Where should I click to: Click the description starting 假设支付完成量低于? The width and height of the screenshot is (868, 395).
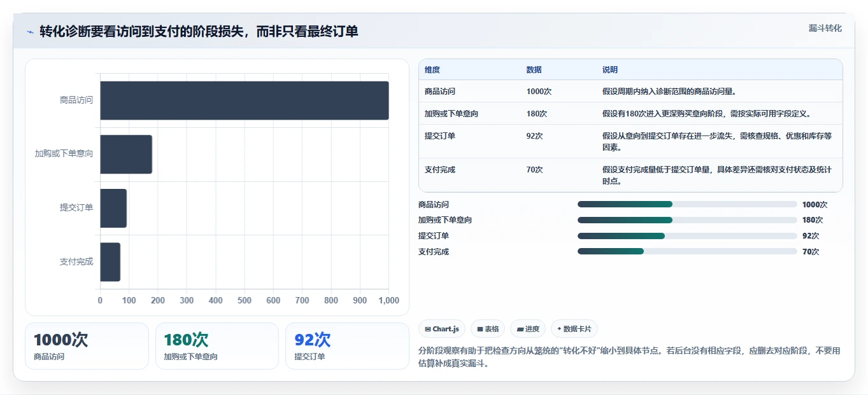click(x=717, y=176)
